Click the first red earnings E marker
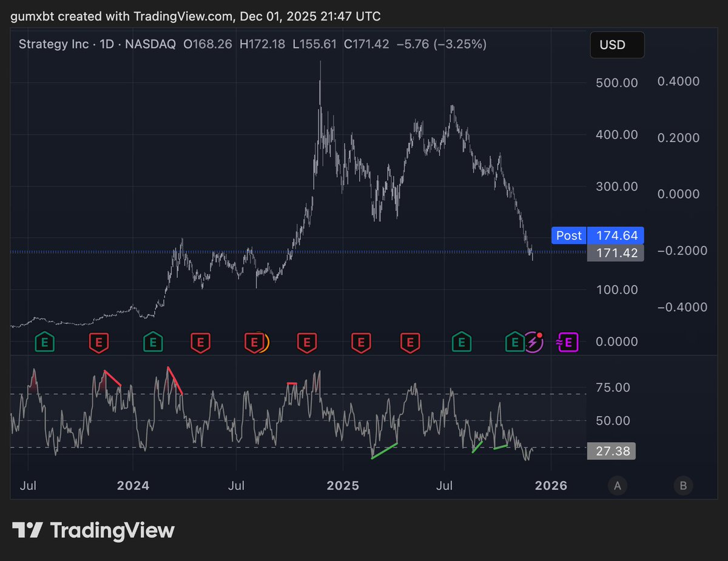The image size is (728, 561). pyautogui.click(x=99, y=342)
